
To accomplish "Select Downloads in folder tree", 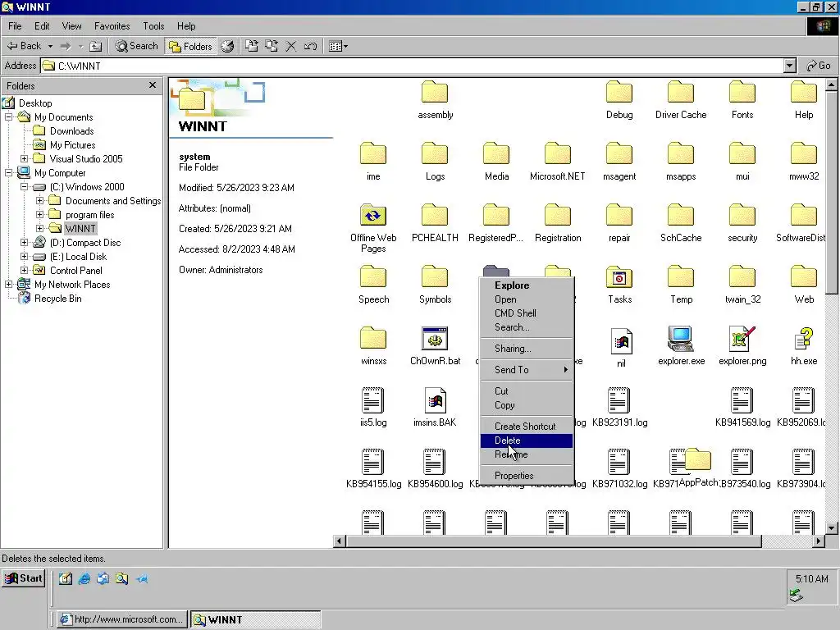I will pyautogui.click(x=72, y=130).
